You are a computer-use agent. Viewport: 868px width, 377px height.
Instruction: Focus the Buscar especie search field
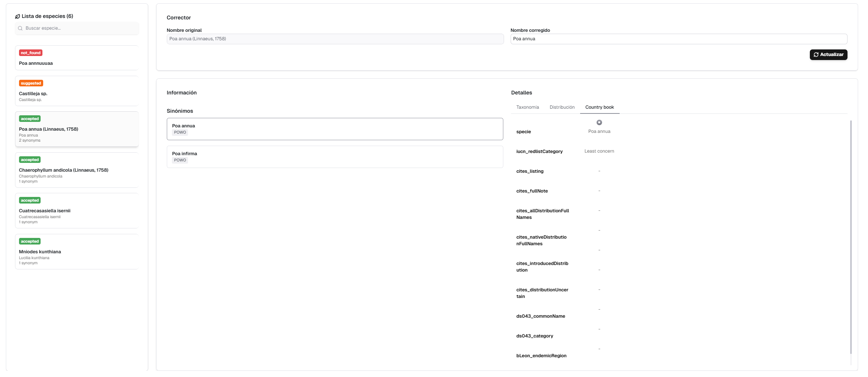[x=80, y=29]
